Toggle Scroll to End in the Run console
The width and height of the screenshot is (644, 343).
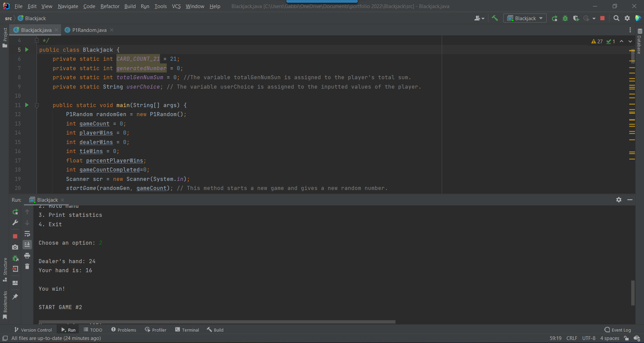27,244
